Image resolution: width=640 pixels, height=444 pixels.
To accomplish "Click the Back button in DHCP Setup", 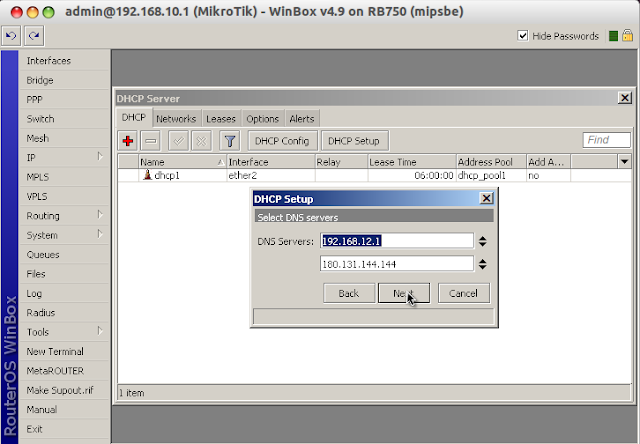I will click(x=349, y=293).
